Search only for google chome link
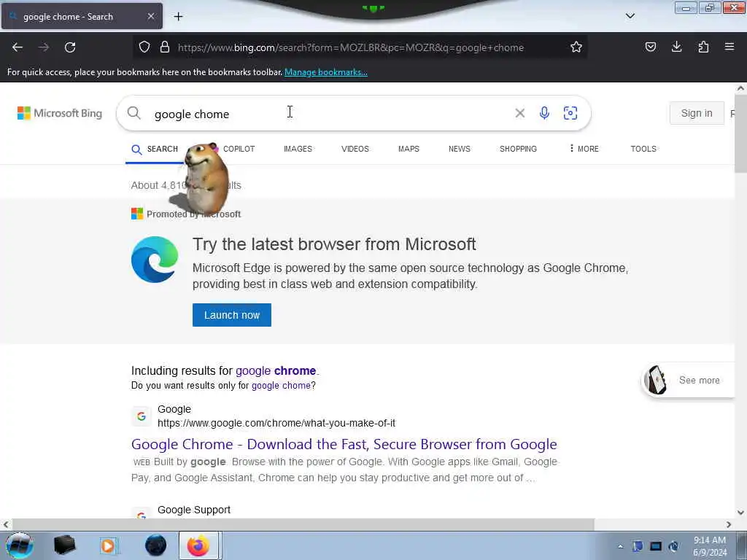The image size is (747, 560). (281, 385)
